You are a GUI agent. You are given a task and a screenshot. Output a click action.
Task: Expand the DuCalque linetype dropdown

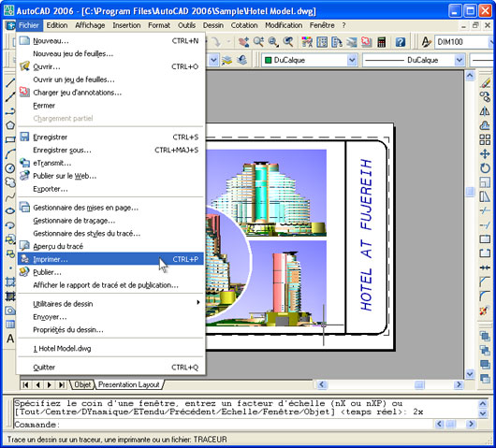[x=460, y=60]
